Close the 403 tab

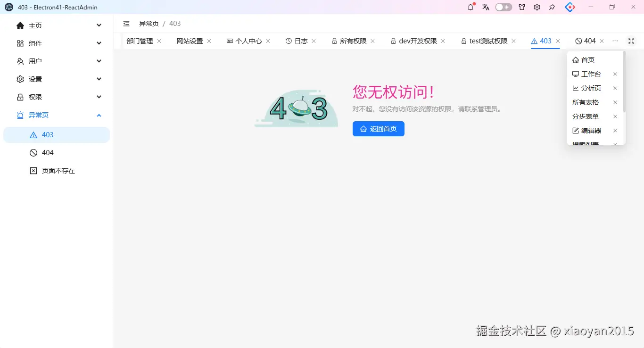[x=558, y=41]
